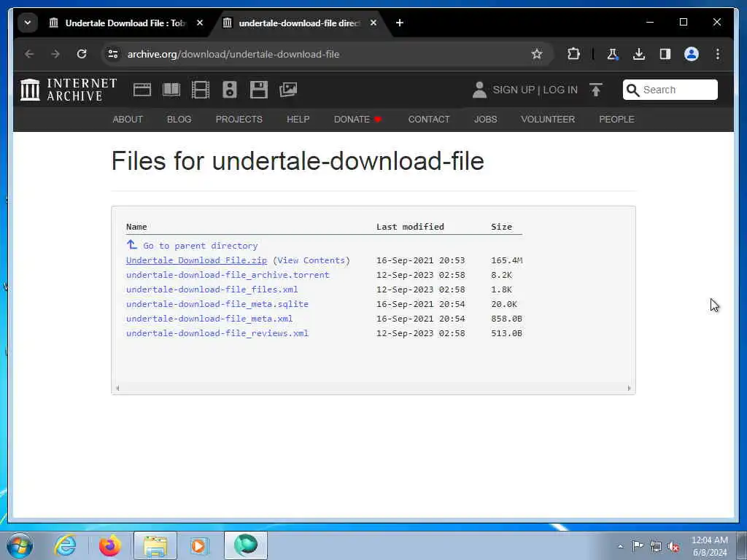Open the tab search dropdown arrow
The height and width of the screenshot is (560, 747).
(28, 23)
